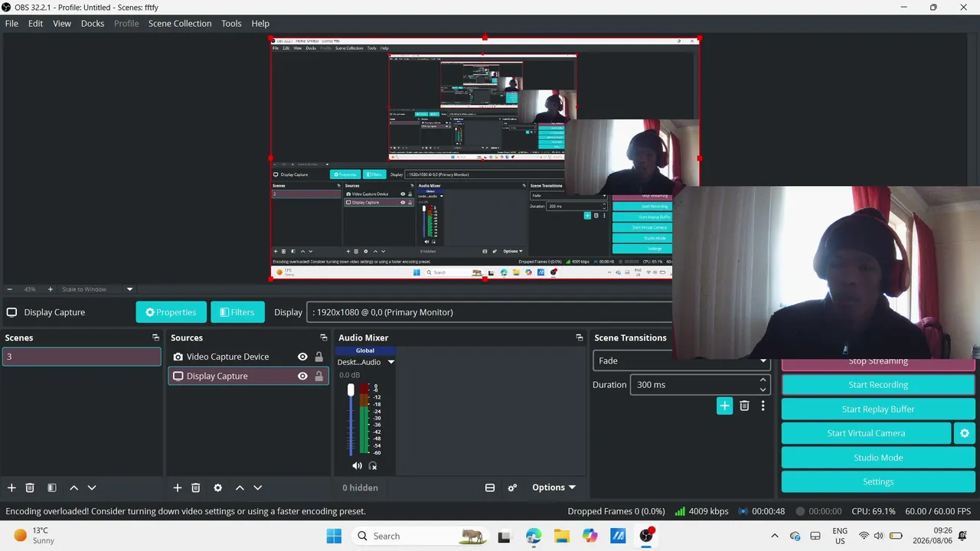Image resolution: width=980 pixels, height=551 pixels.
Task: Add a scene transition with the plus button
Action: click(x=724, y=406)
